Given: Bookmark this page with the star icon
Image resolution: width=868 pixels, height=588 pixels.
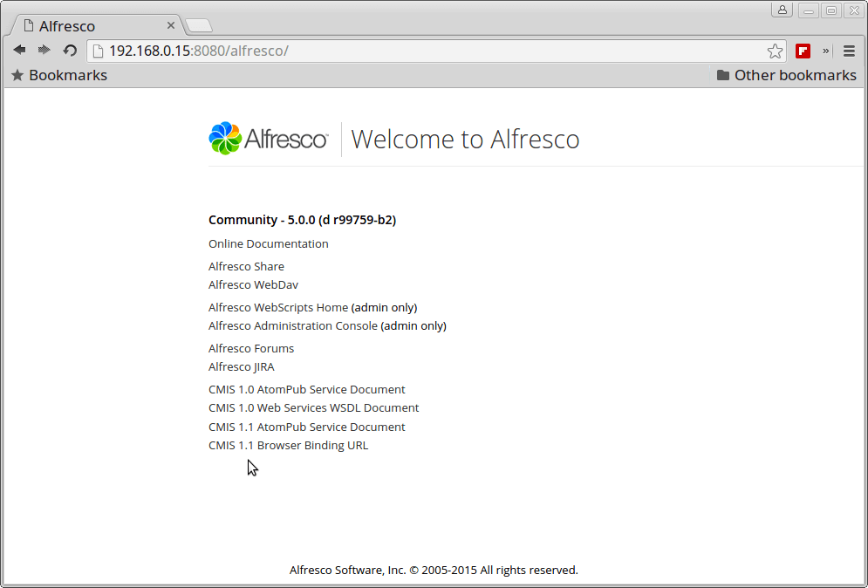Looking at the screenshot, I should click(x=775, y=51).
